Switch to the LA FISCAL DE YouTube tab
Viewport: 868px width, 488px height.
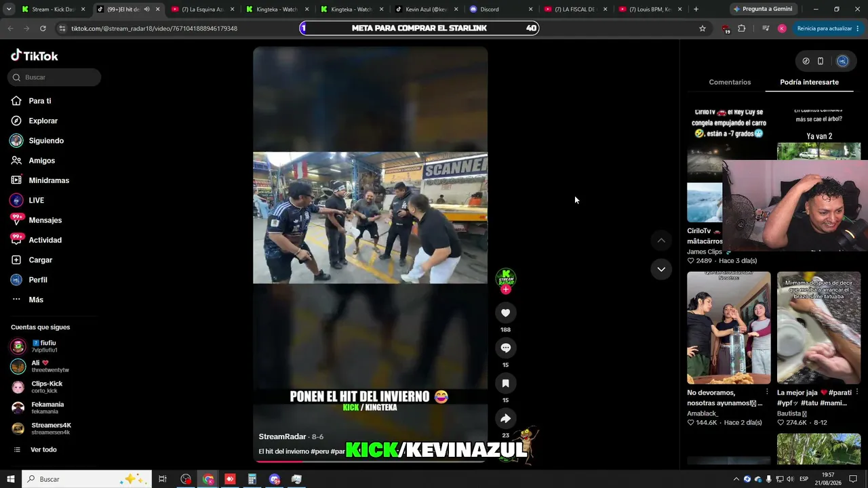575,9
